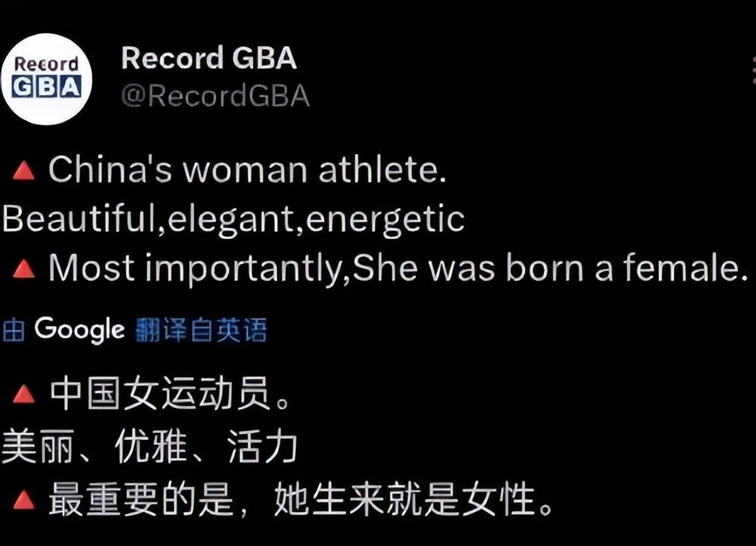Click the Google logo in translation attribution
The width and height of the screenshot is (756, 546).
click(79, 331)
